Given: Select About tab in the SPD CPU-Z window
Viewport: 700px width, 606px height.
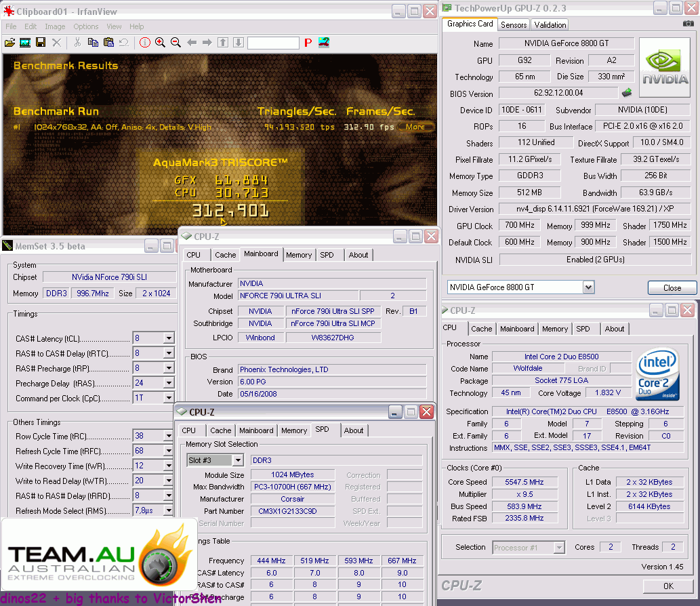Looking at the screenshot, I should tap(354, 430).
